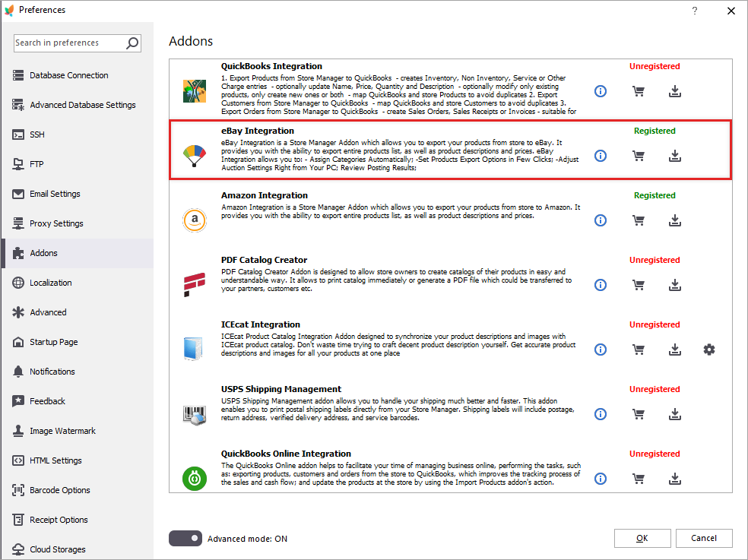Open Image Watermark settings
This screenshot has height=560, width=748.
tap(78, 431)
